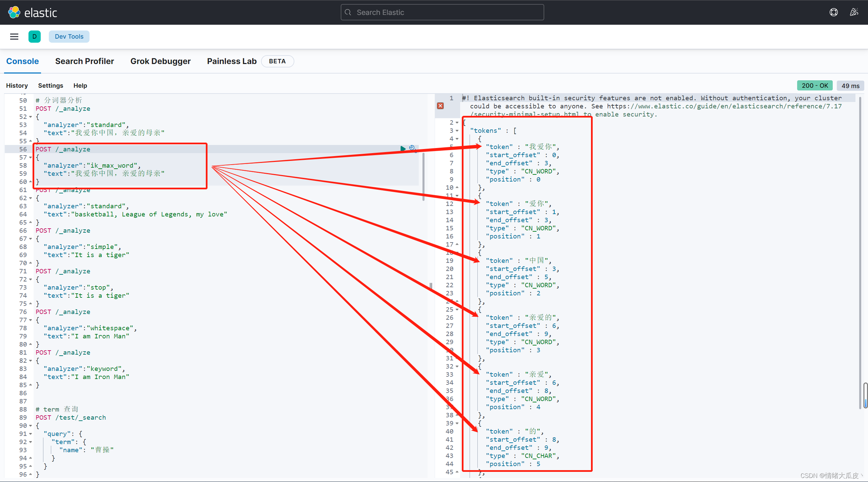Open the Help menu item

click(80, 86)
